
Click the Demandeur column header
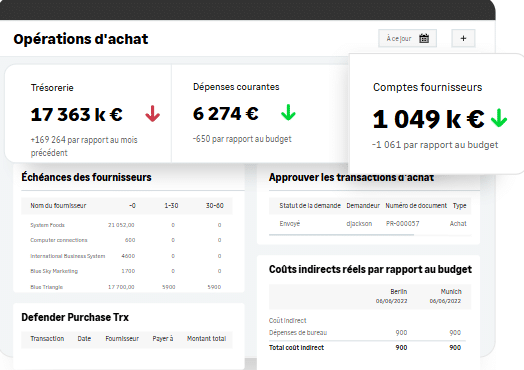(363, 206)
